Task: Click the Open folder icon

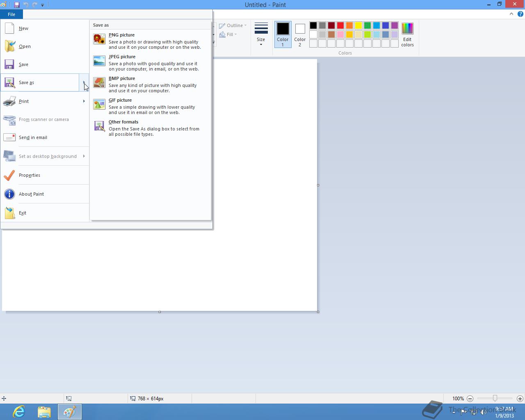Action: click(x=9, y=46)
